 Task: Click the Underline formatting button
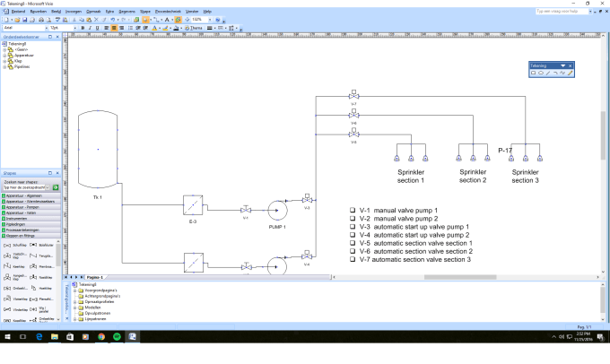(x=96, y=28)
